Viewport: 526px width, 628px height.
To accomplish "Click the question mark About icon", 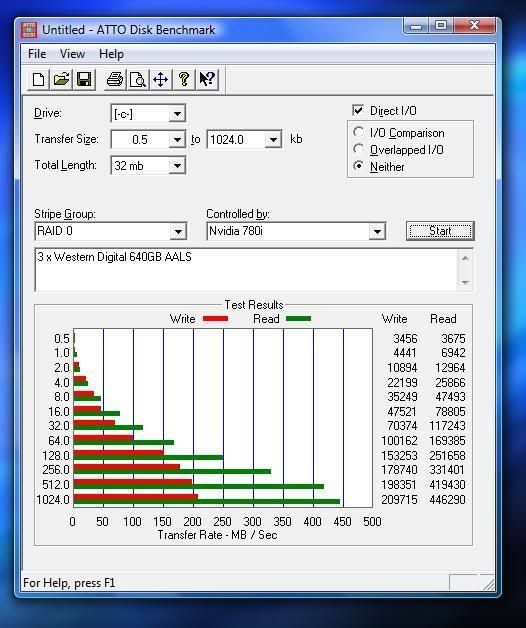I will [x=184, y=79].
